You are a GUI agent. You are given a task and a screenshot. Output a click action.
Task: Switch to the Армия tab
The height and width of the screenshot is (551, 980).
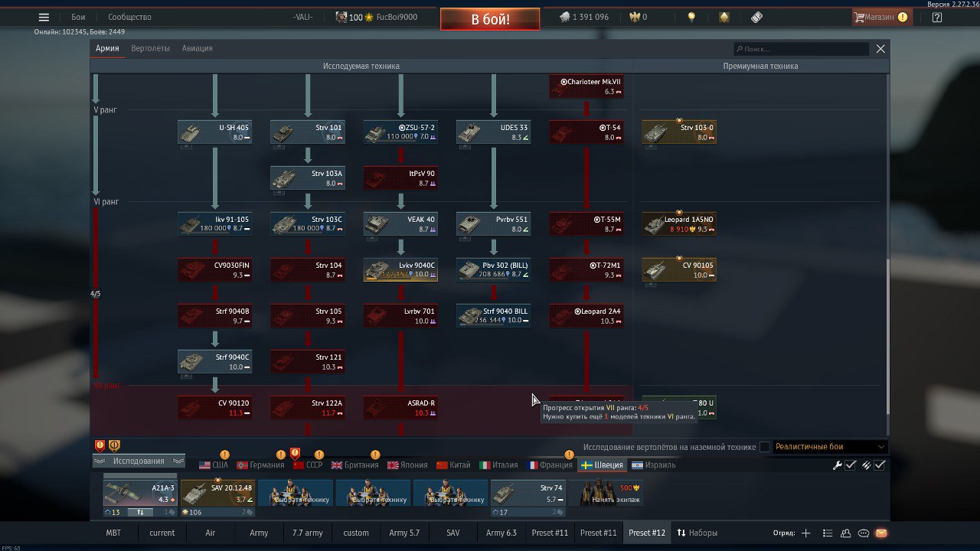pyautogui.click(x=107, y=48)
